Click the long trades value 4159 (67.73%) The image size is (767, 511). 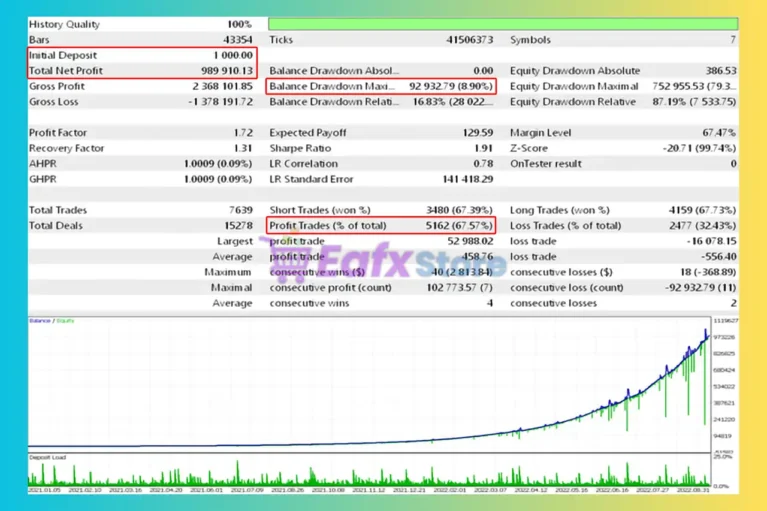click(702, 210)
